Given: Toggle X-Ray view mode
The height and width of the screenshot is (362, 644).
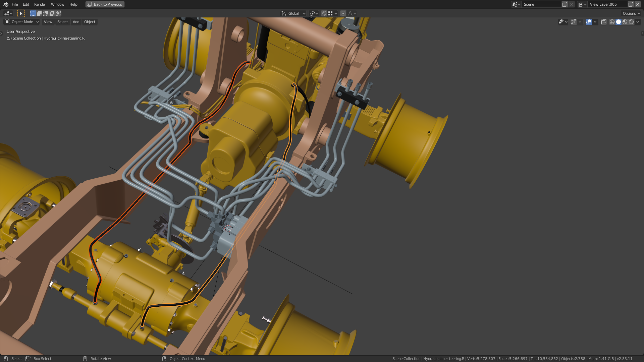Looking at the screenshot, I should [x=603, y=22].
